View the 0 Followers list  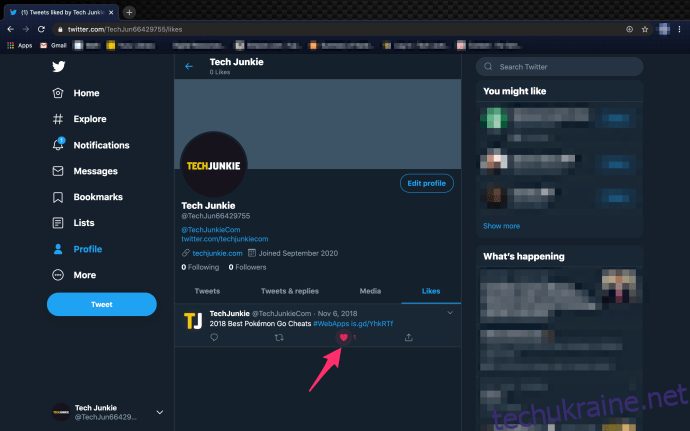[247, 267]
